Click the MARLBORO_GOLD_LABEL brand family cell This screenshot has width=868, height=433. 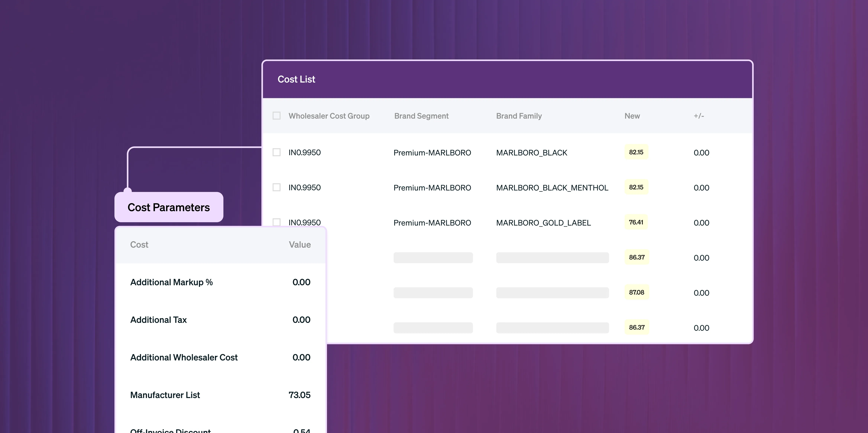coord(543,223)
